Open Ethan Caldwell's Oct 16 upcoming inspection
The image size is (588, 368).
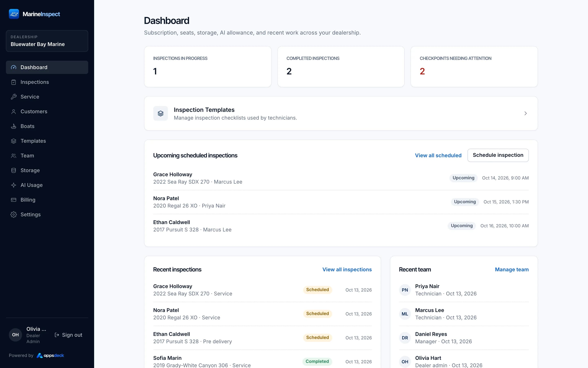pyautogui.click(x=341, y=226)
